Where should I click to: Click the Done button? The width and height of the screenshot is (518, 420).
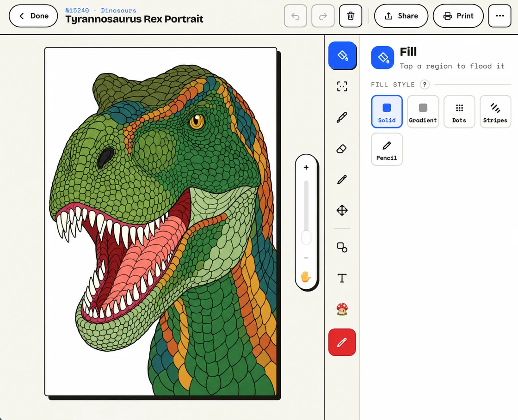point(33,16)
